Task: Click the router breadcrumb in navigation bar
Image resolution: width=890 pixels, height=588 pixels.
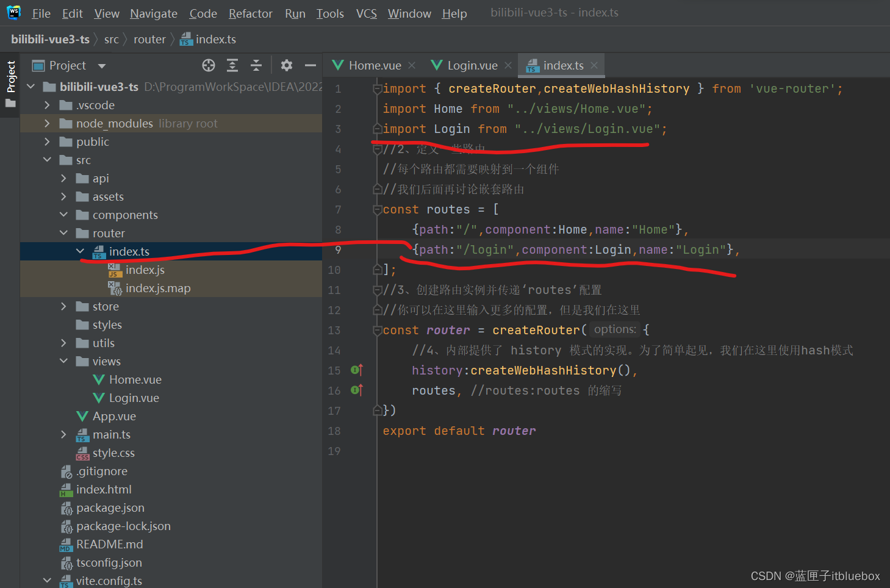Action: pos(149,40)
